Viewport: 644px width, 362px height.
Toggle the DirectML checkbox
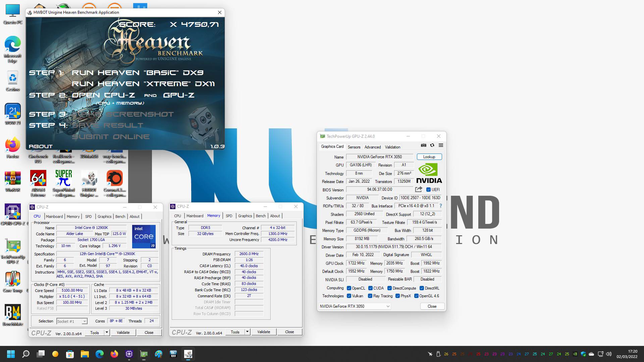pyautogui.click(x=422, y=288)
